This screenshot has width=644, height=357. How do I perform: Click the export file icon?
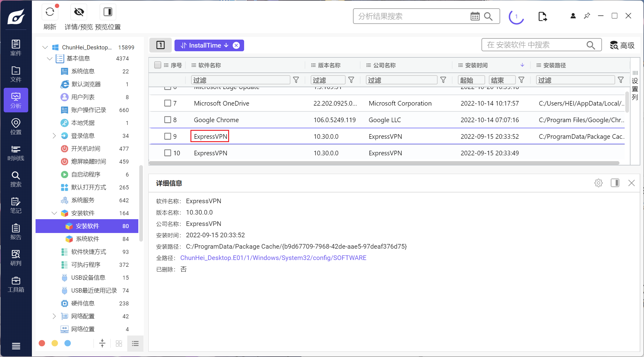pyautogui.click(x=542, y=16)
